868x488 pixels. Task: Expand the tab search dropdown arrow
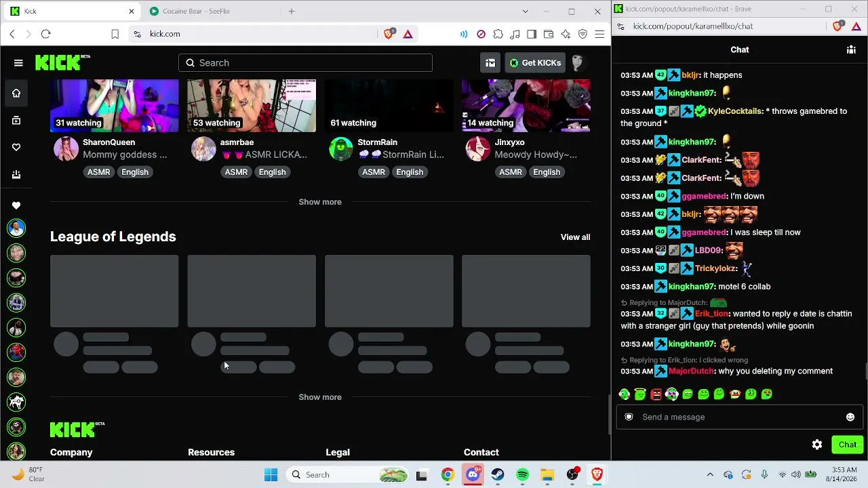pos(525,12)
